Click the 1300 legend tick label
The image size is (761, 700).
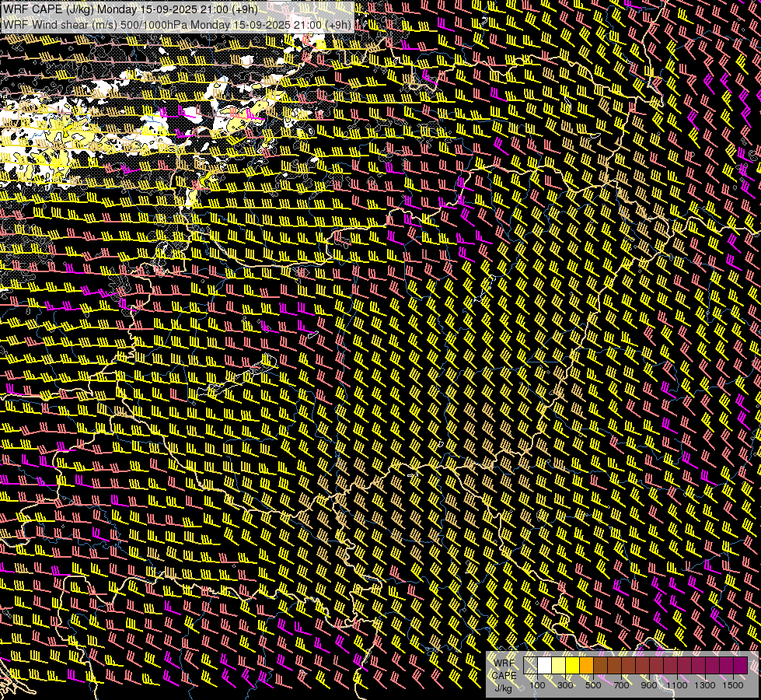pos(705,685)
